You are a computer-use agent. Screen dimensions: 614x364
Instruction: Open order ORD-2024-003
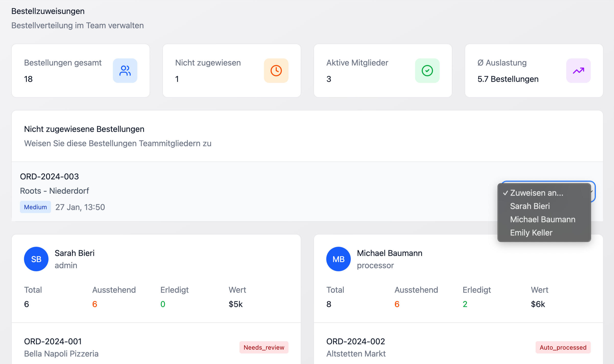pyautogui.click(x=50, y=177)
